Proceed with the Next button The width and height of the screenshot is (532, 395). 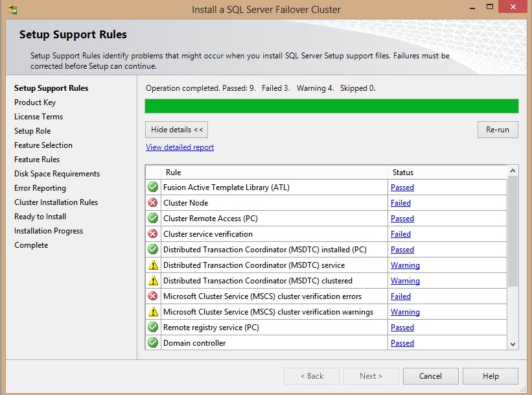pos(371,376)
